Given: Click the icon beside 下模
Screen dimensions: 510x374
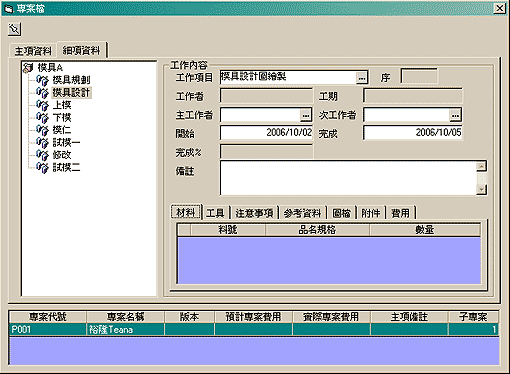Looking at the screenshot, I should coord(42,118).
